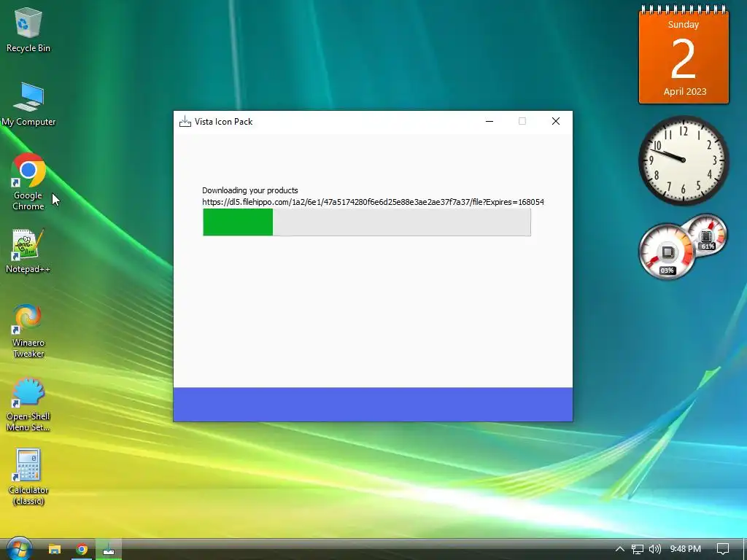747x560 pixels.
Task: Select the Notepad++ desktop shortcut
Action: (x=28, y=251)
